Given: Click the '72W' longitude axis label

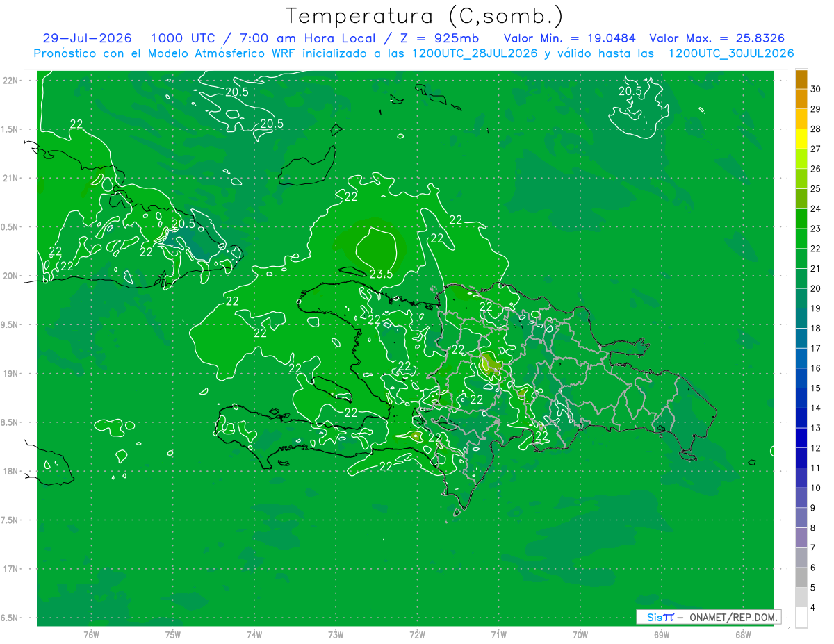Looking at the screenshot, I should click(418, 635).
